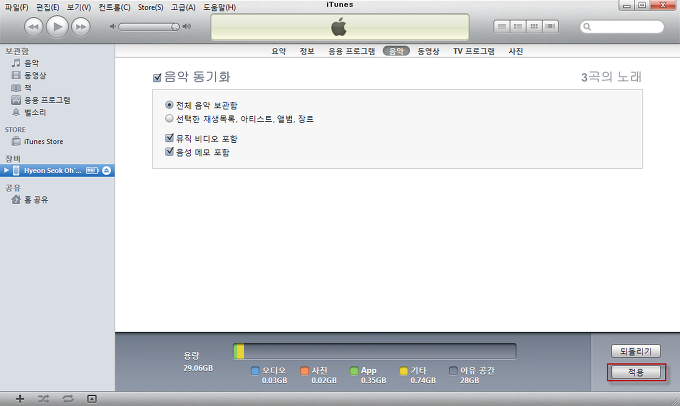Screen dimensions: 680x406
Task: Switch to grid view button
Action: (x=534, y=27)
